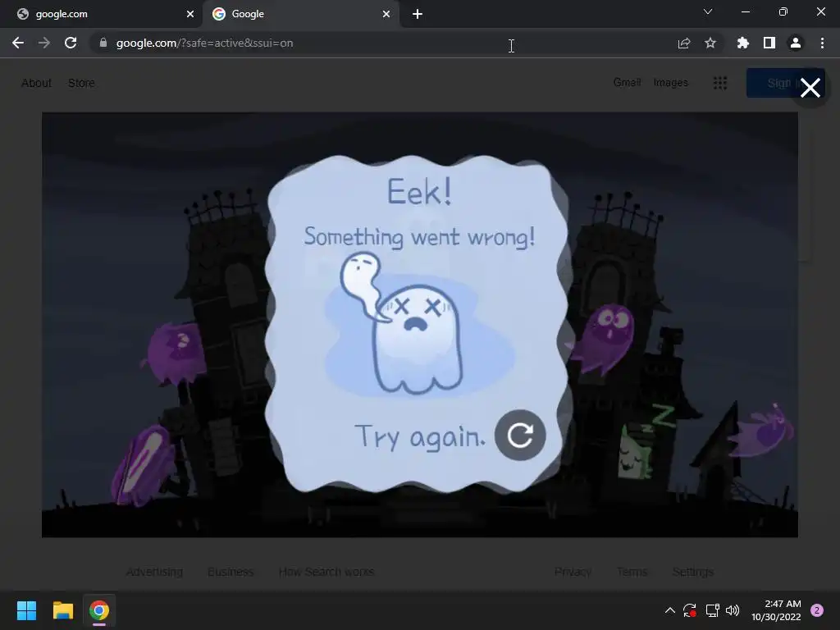
Task: Open Chrome's three-dot menu
Action: [822, 43]
